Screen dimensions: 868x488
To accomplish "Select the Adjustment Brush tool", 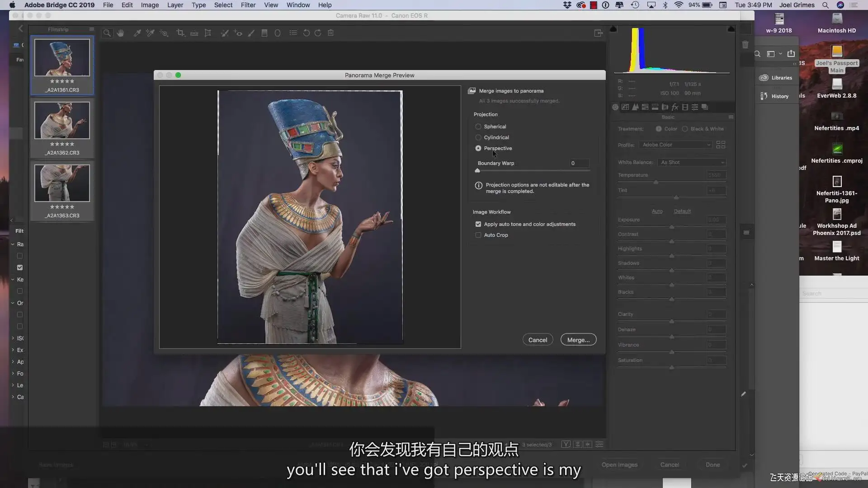I will [x=251, y=33].
